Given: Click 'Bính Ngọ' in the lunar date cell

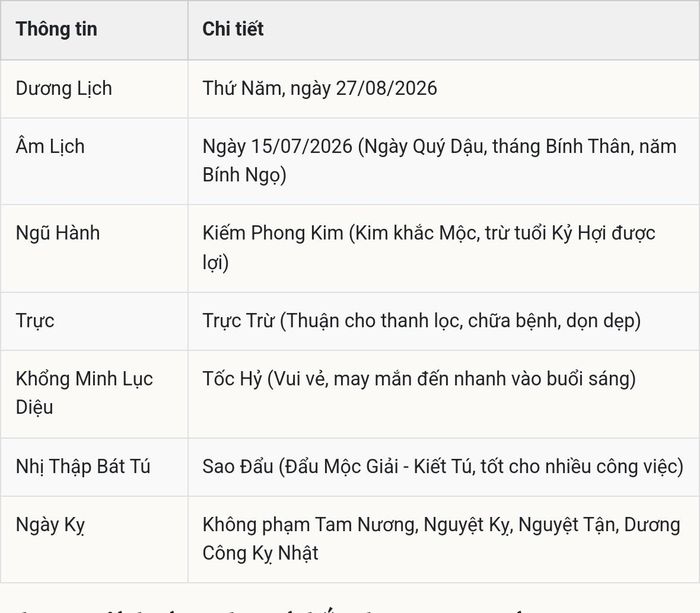Looking at the screenshot, I should pyautogui.click(x=244, y=175).
